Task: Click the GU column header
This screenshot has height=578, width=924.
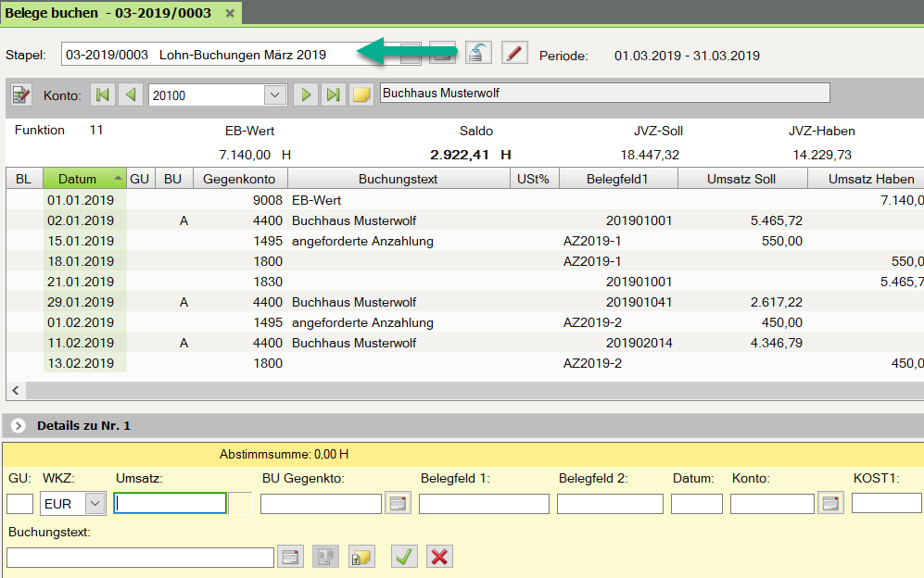Action: [x=140, y=179]
